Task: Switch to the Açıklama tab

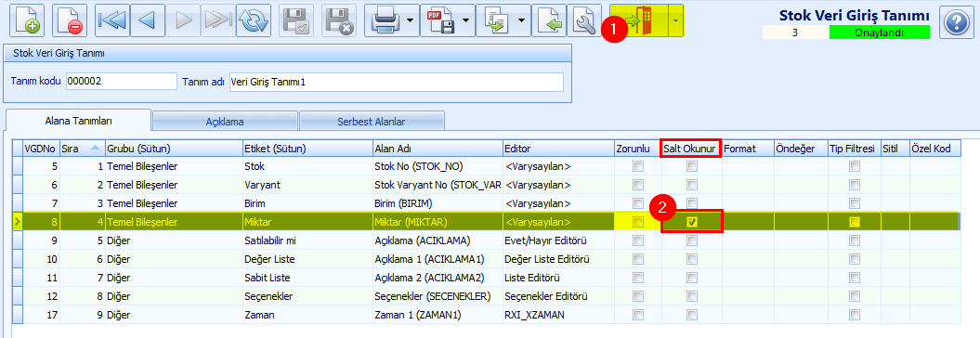Action: point(225,122)
